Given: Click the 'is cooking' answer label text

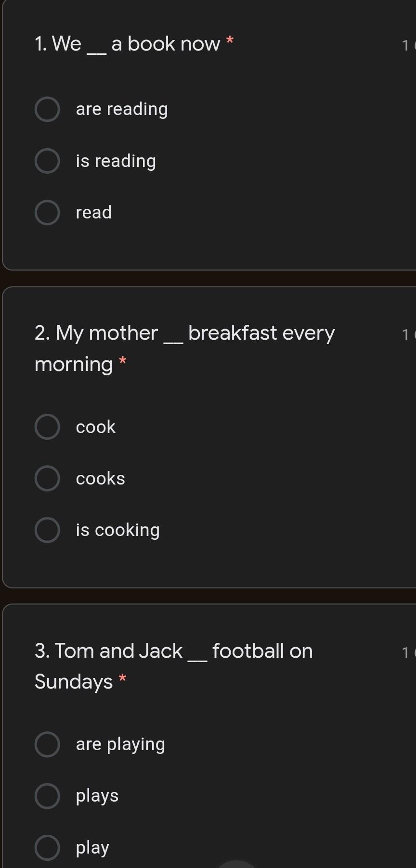Looking at the screenshot, I should (x=117, y=530).
